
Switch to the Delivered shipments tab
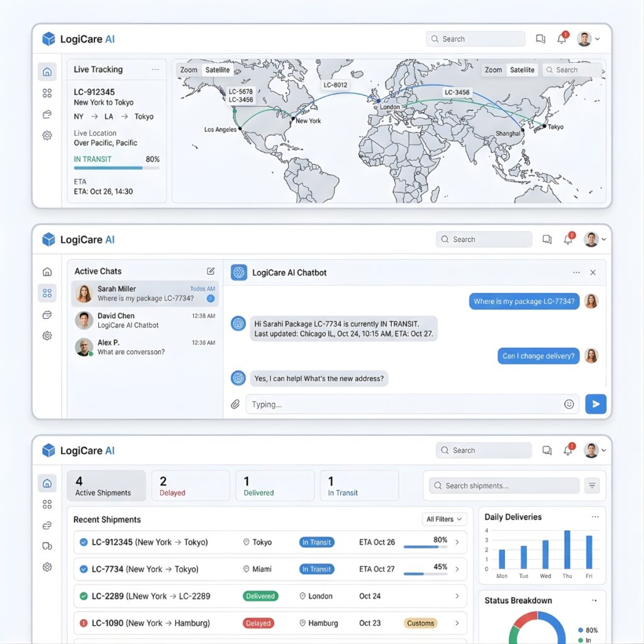(275, 486)
